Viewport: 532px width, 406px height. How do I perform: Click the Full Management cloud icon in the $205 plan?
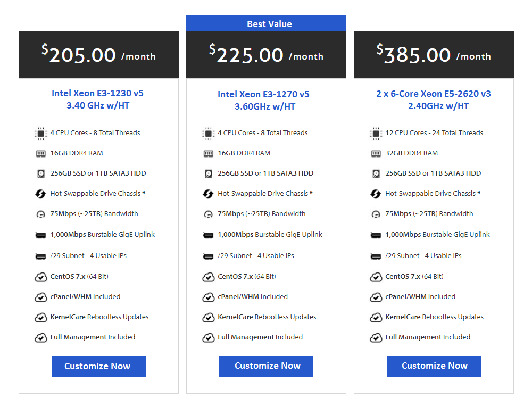(41, 337)
